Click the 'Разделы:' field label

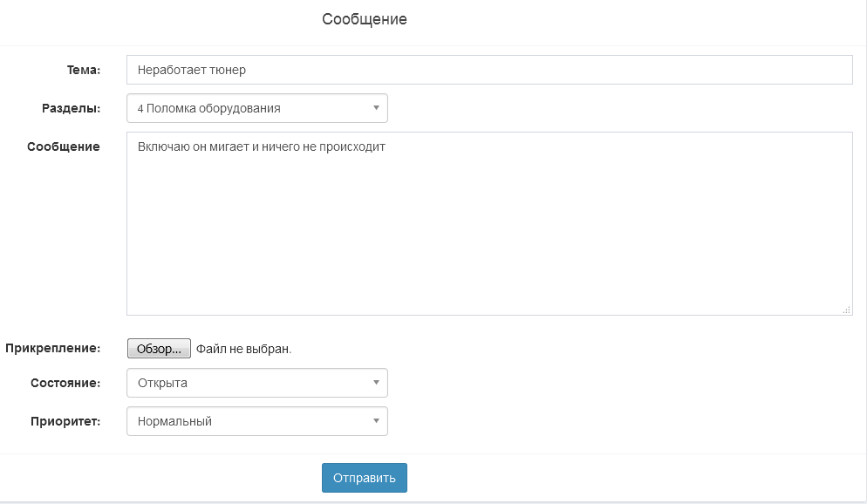tap(72, 108)
